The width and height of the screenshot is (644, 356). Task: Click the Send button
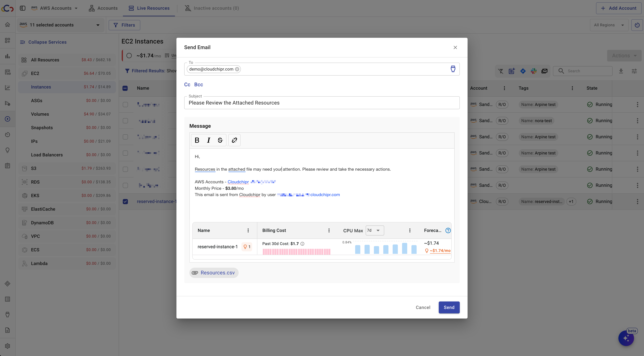pos(449,307)
